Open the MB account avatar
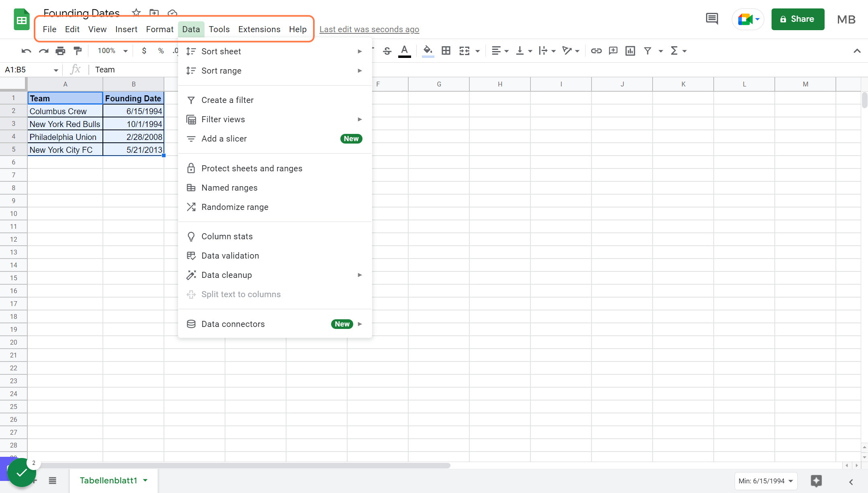Viewport: 868px width, 493px height. tap(846, 19)
